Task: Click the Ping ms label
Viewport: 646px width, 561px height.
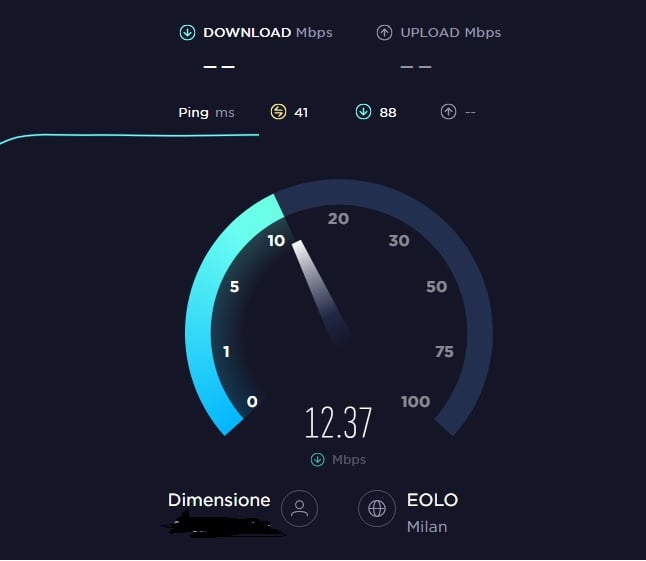Action: click(206, 112)
